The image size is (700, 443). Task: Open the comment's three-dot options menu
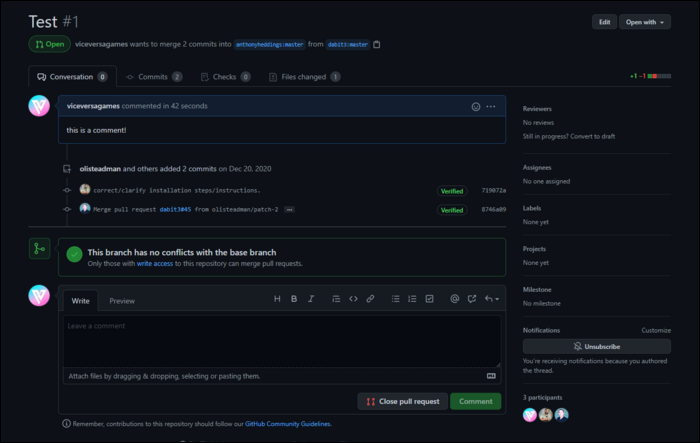[x=491, y=106]
